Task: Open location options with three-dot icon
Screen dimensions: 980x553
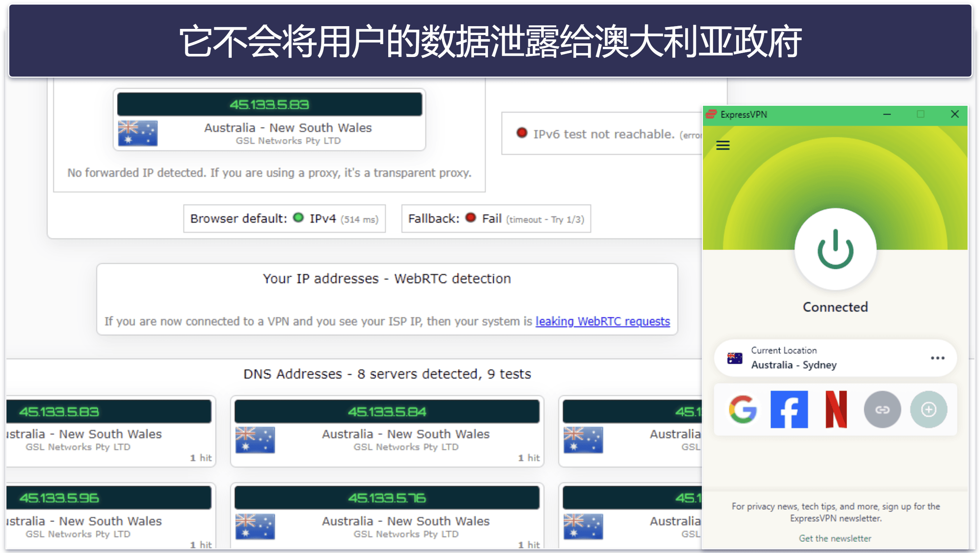Action: [937, 358]
